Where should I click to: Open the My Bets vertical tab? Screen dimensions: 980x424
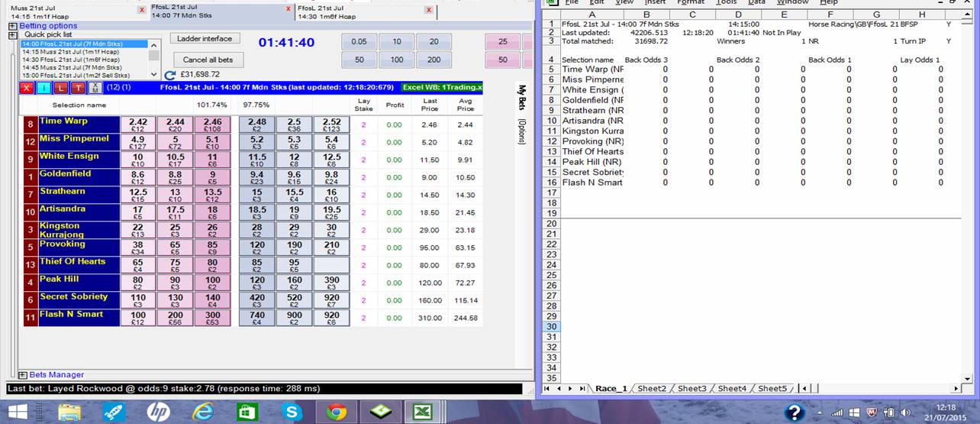coord(521,98)
